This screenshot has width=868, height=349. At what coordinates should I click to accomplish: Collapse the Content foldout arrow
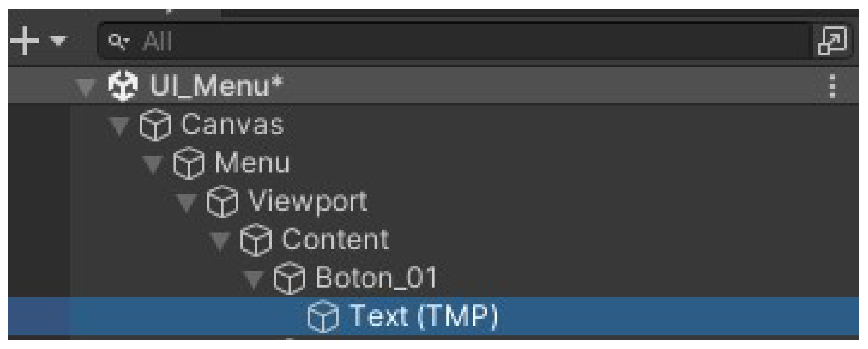221,241
